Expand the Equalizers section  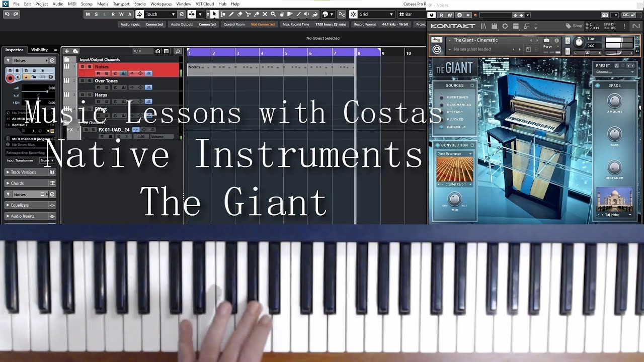click(30, 205)
